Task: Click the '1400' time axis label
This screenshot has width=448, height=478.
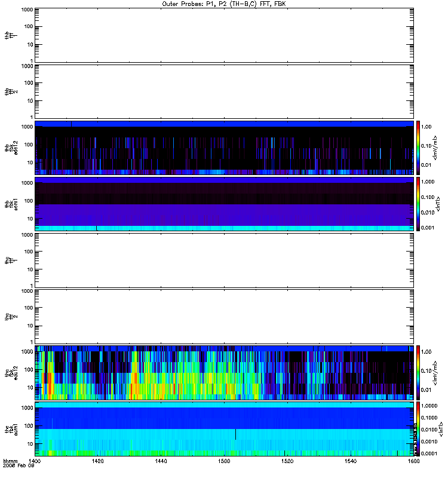Action: (35, 461)
